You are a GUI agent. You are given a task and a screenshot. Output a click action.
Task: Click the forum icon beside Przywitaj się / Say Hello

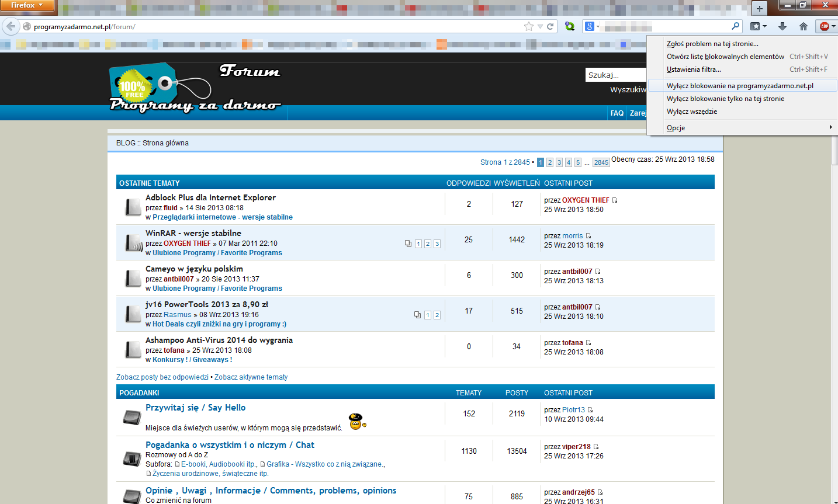click(132, 417)
